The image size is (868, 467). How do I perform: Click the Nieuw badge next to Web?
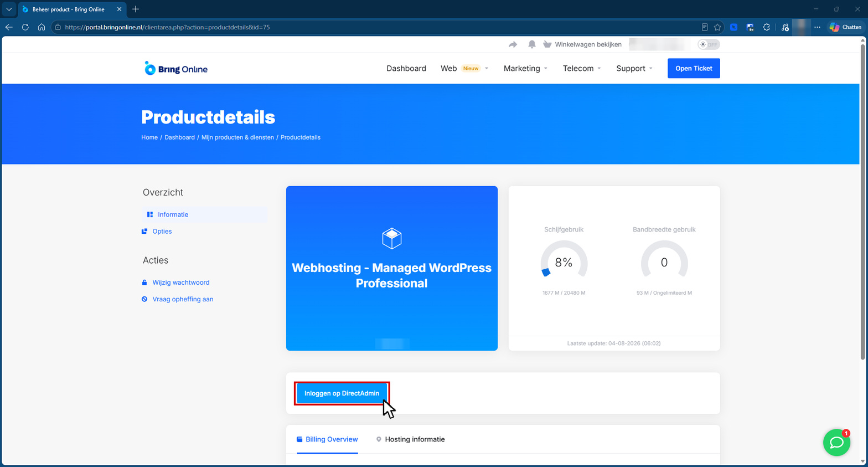471,68
